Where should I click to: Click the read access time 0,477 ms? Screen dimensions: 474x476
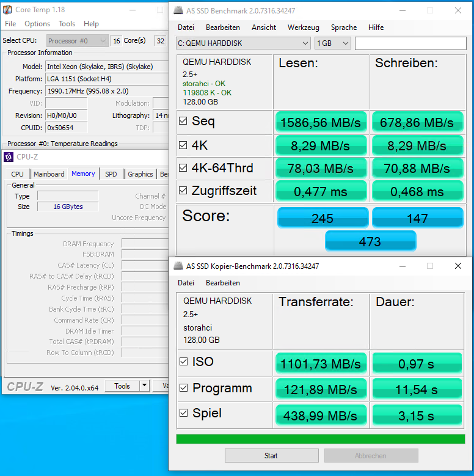(x=321, y=191)
